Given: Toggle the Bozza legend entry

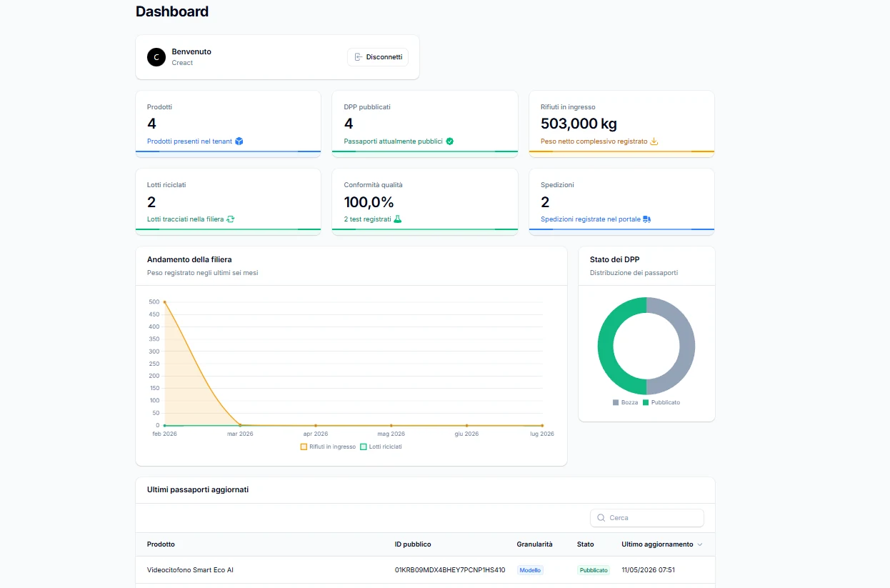Looking at the screenshot, I should (x=625, y=403).
